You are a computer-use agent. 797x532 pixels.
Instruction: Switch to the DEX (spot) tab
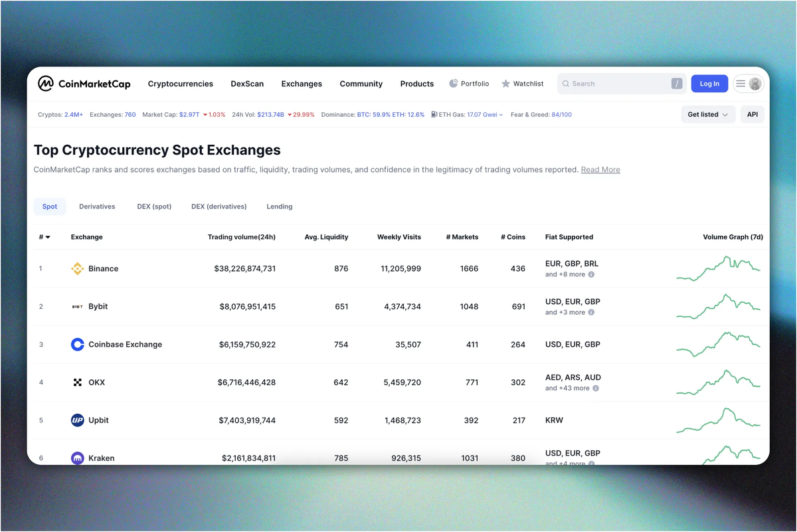154,207
